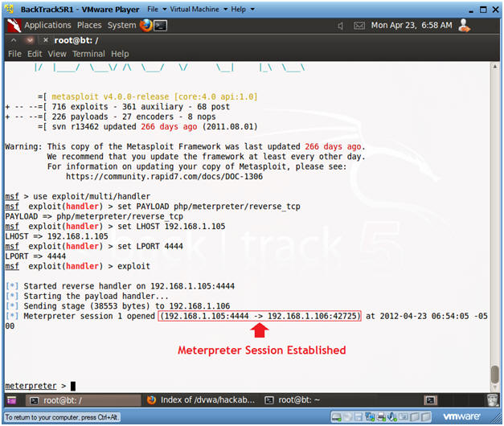
Task: Click the 'metasploit v4.0.0-release' banner text
Action: point(154,96)
